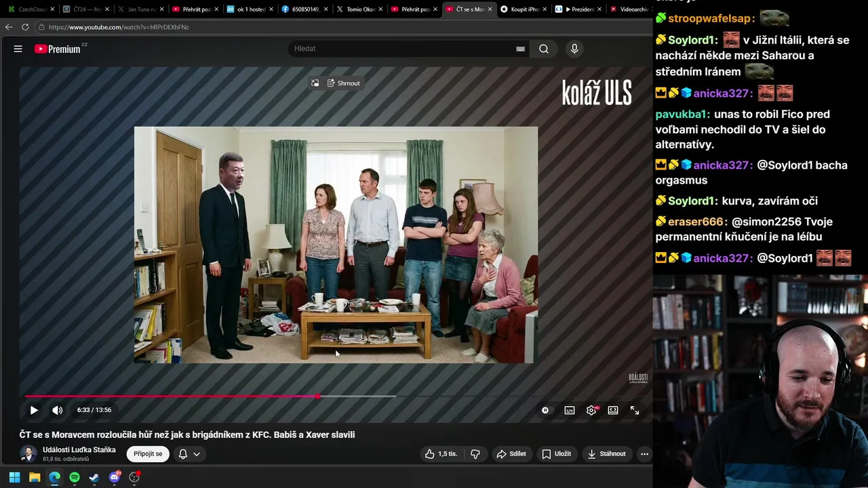View site info lock icon
The width and height of the screenshot is (868, 488).
(41, 27)
